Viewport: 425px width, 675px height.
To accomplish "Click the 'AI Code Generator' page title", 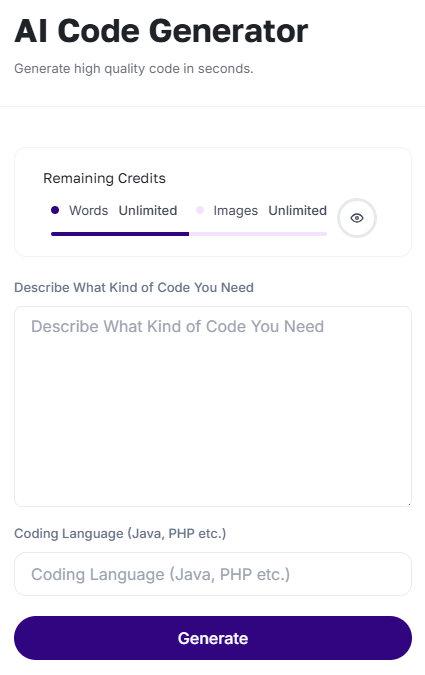I will 161,31.
